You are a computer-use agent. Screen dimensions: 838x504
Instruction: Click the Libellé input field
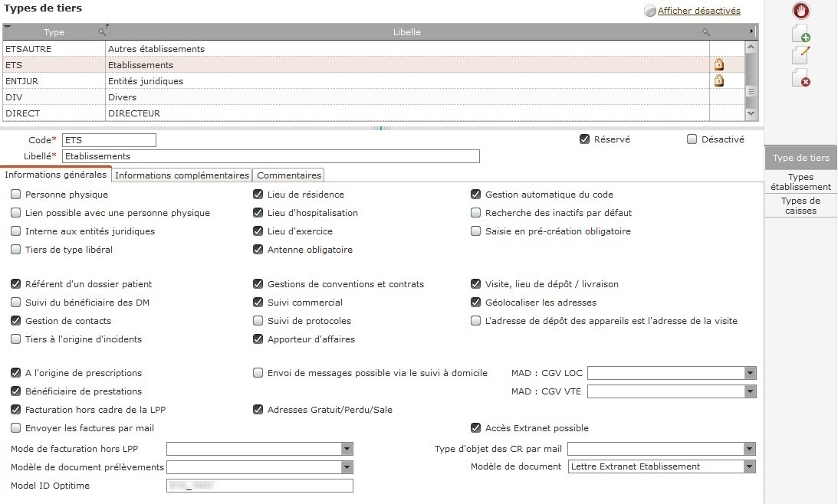click(271, 156)
